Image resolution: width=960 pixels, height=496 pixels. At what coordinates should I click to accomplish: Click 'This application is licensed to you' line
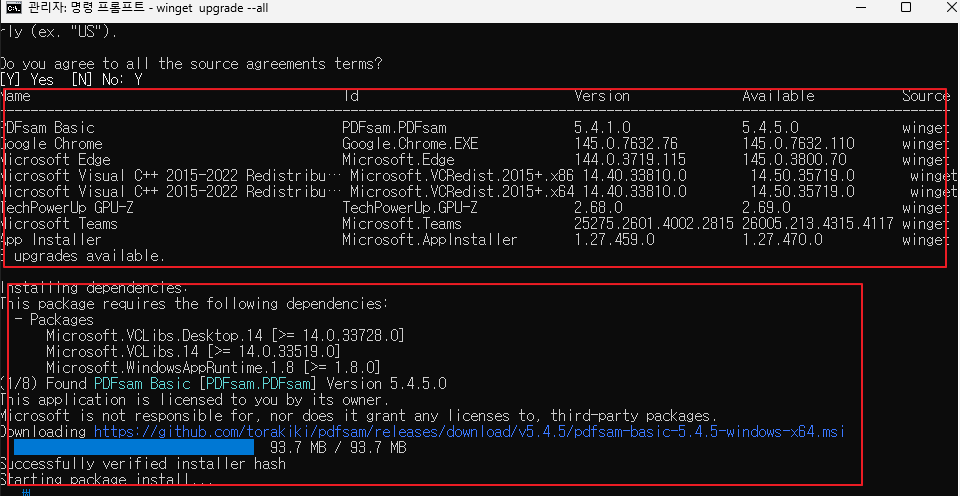coord(195,400)
